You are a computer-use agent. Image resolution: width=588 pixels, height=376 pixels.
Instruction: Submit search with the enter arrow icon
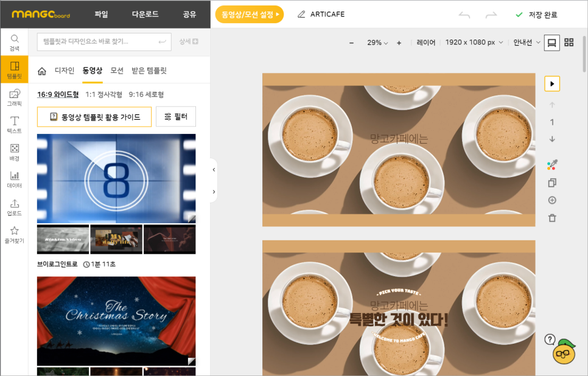coord(162,41)
